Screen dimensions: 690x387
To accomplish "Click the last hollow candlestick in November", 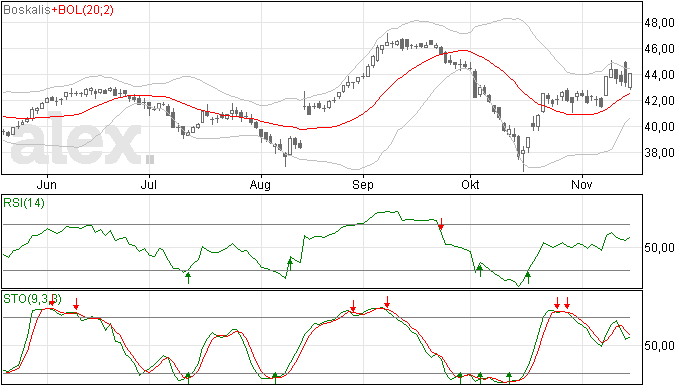I will pos(630,81).
